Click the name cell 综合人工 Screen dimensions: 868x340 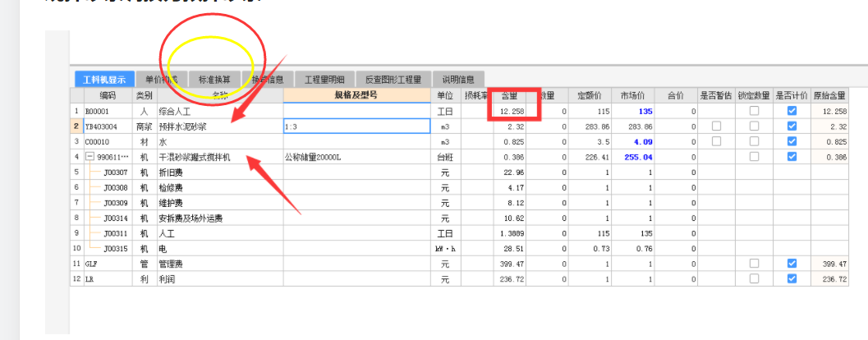220,112
